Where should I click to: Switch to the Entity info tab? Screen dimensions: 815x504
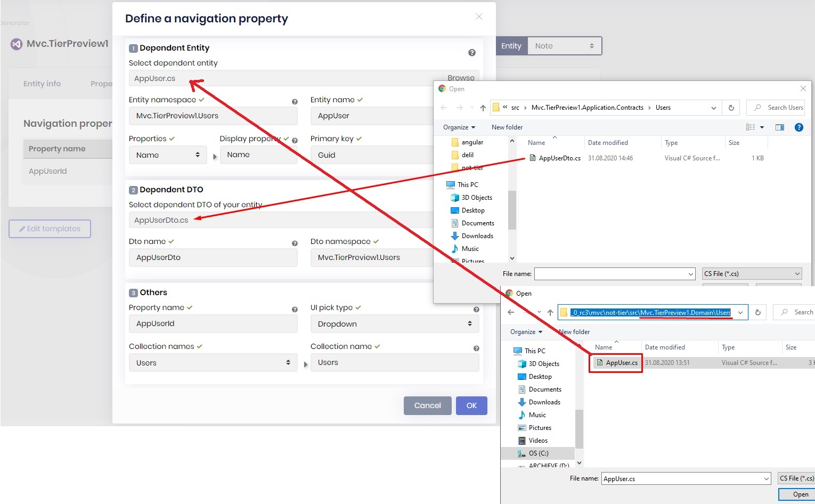(42, 84)
